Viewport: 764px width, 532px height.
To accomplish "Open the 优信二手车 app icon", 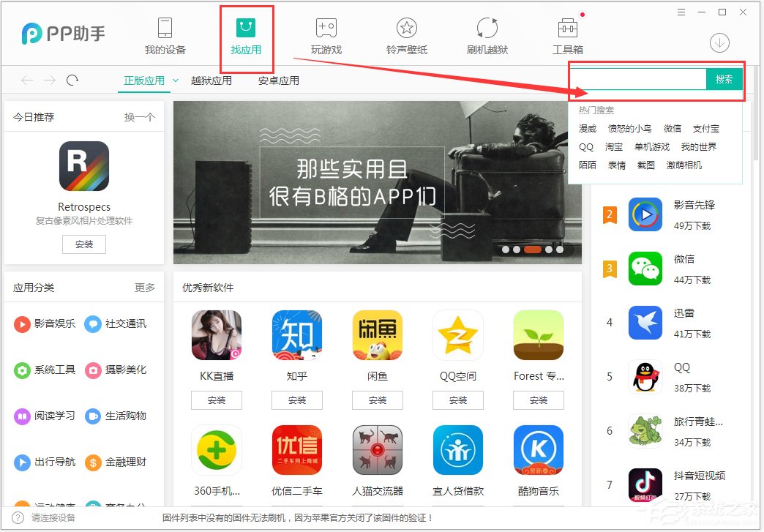I will tap(296, 450).
